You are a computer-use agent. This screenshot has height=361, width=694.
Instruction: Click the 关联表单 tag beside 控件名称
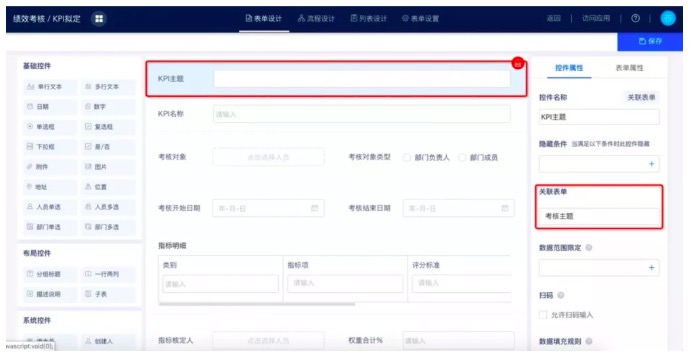pos(641,97)
